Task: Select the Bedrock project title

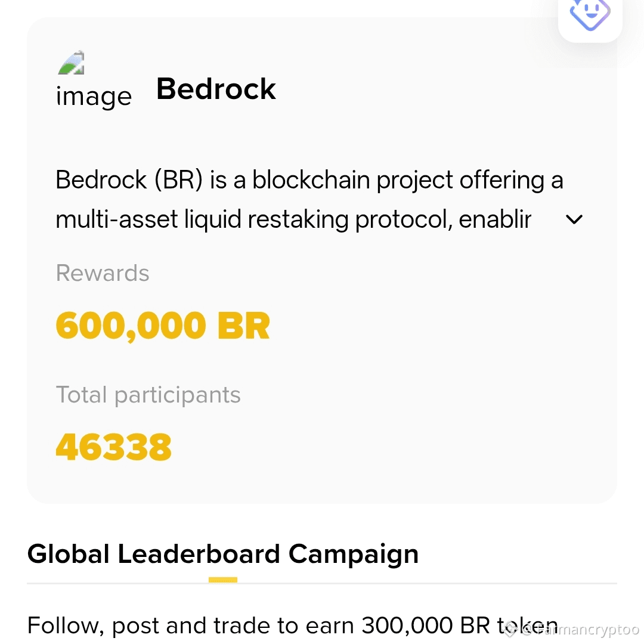Action: click(x=216, y=89)
